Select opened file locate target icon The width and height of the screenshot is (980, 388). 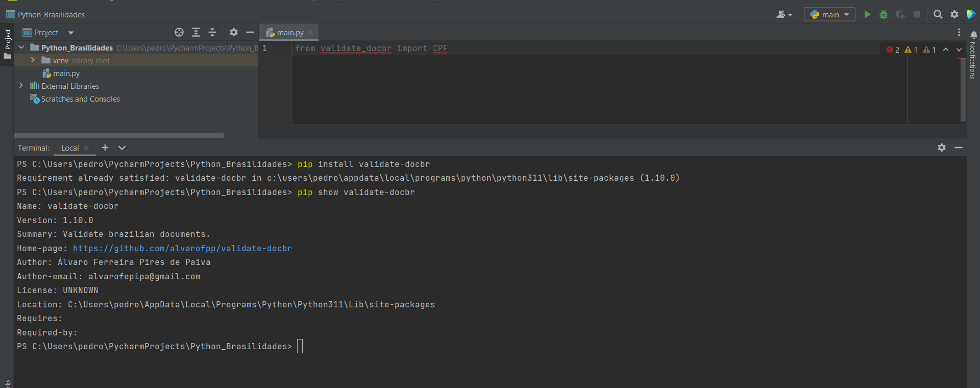[179, 32]
